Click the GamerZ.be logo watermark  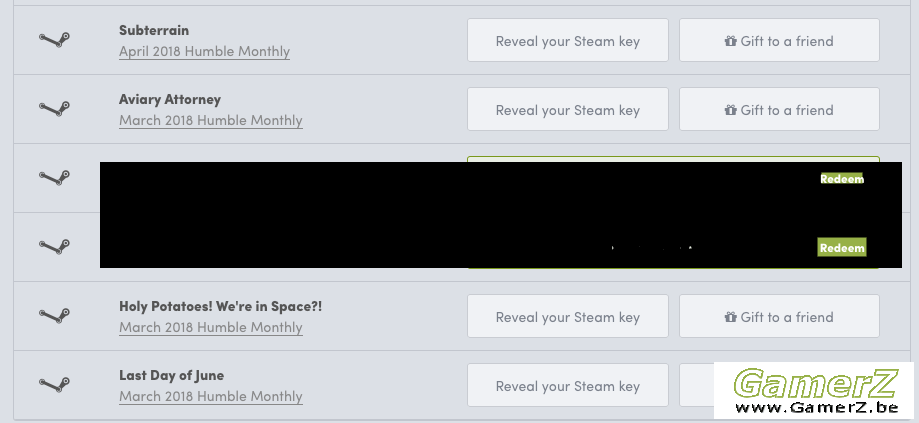(x=814, y=391)
